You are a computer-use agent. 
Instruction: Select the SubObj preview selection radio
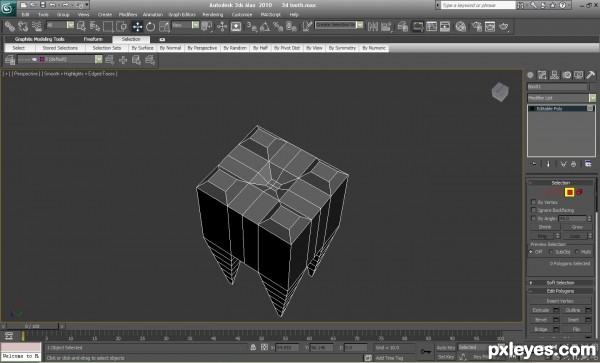click(551, 252)
